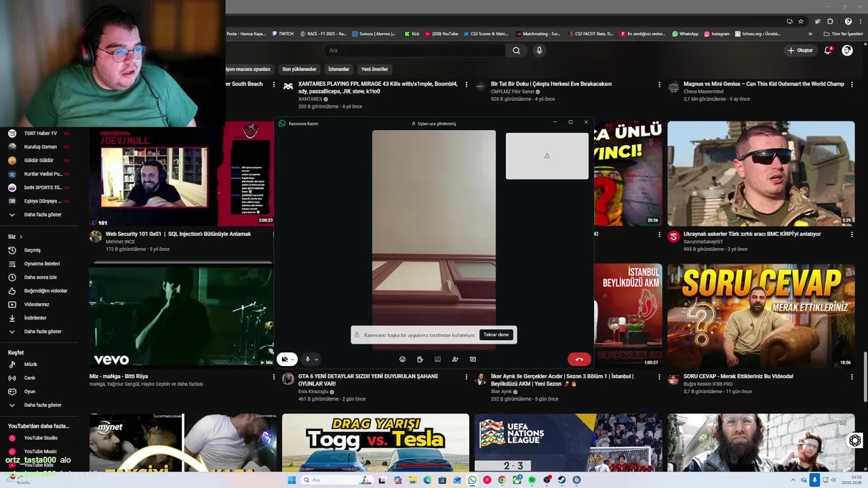
Task: Open the Tüm Yer İşaretleri folder
Action: coord(843,33)
